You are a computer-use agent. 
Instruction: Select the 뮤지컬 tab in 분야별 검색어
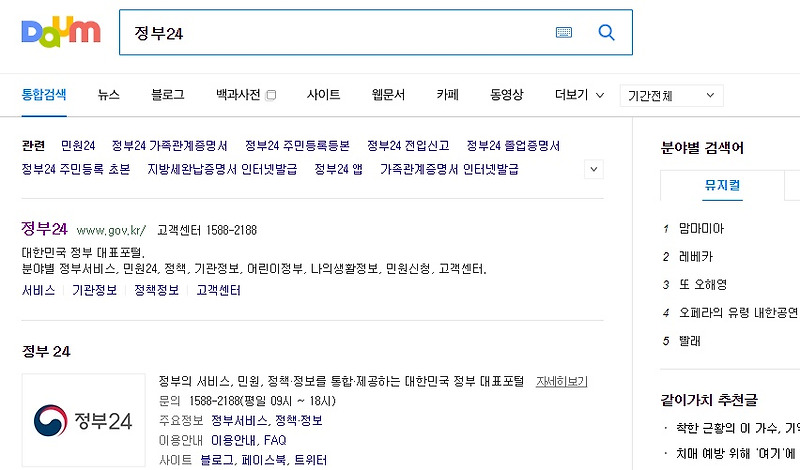click(x=722, y=185)
